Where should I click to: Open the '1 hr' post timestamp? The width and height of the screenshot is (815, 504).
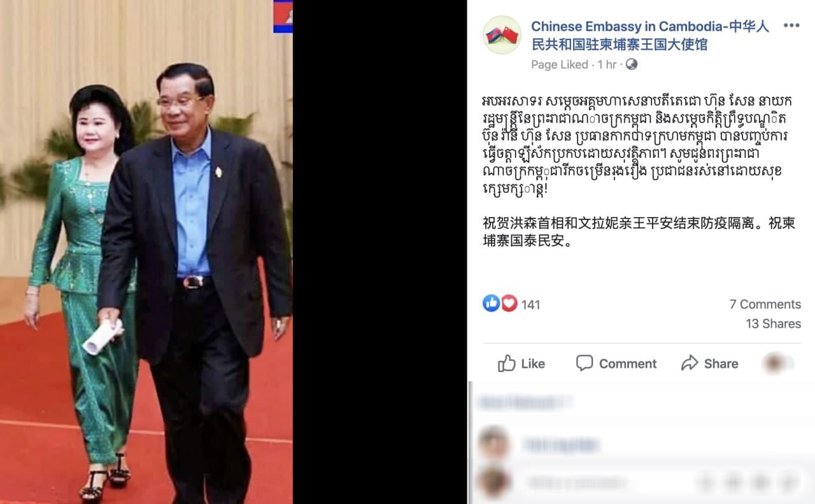(607, 64)
